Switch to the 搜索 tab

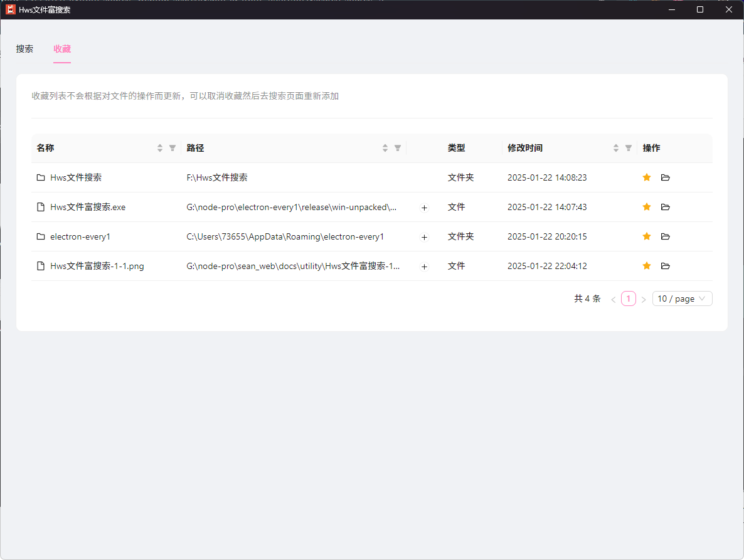point(24,48)
